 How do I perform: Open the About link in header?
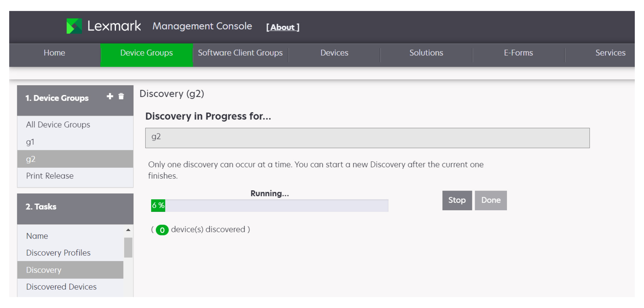pyautogui.click(x=283, y=27)
